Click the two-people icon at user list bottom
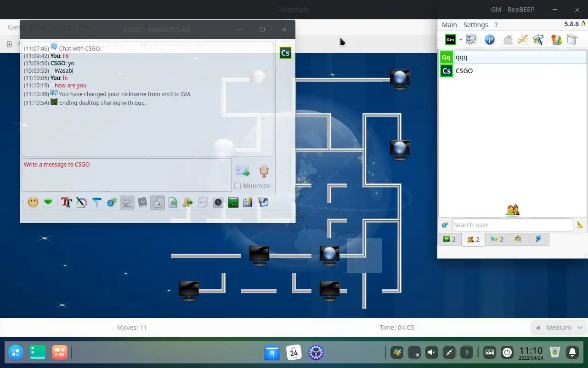The height and width of the screenshot is (368, 588). coord(513,210)
